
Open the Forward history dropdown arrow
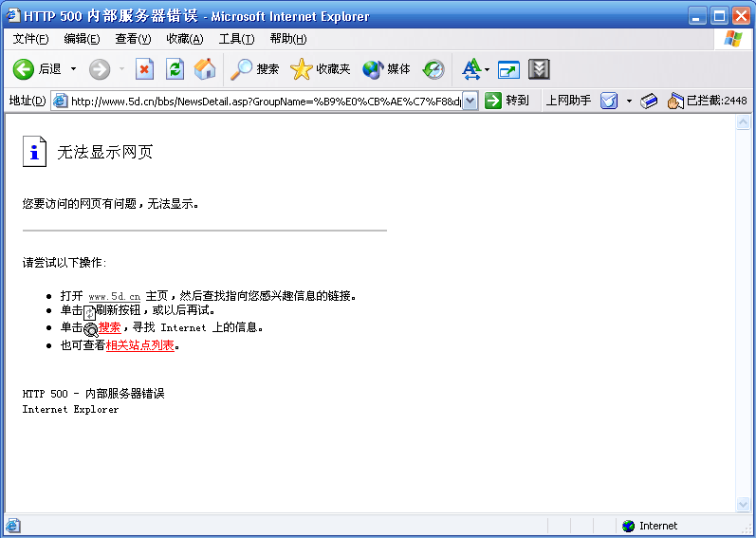click(x=121, y=69)
